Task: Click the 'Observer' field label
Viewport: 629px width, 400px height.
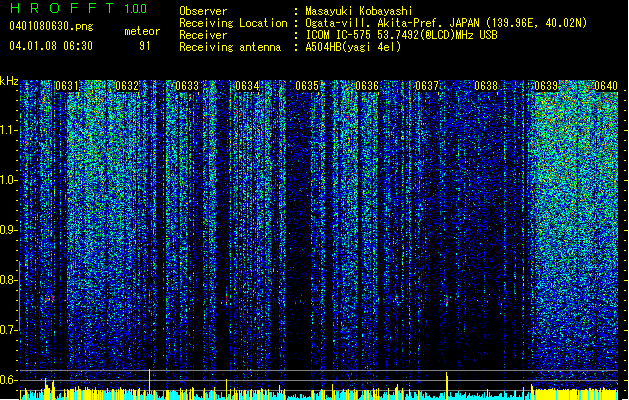Action: coord(203,11)
